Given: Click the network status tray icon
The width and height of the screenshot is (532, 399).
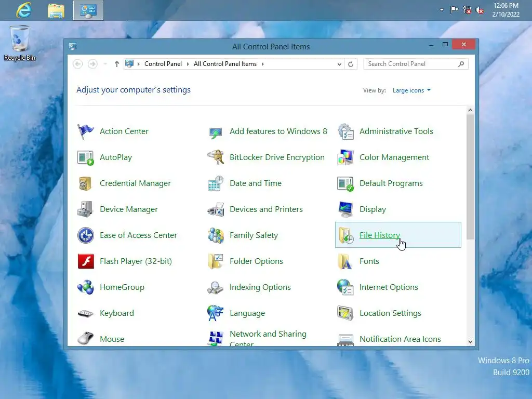Looking at the screenshot, I should point(467,10).
